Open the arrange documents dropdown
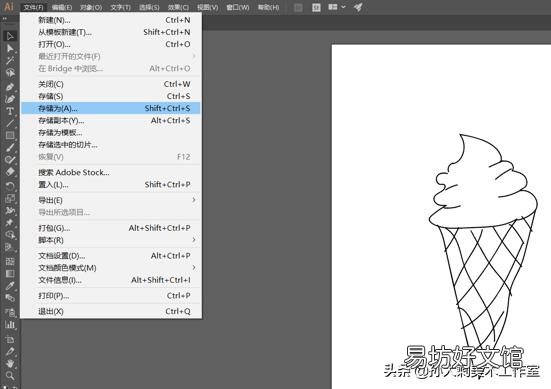 click(337, 7)
